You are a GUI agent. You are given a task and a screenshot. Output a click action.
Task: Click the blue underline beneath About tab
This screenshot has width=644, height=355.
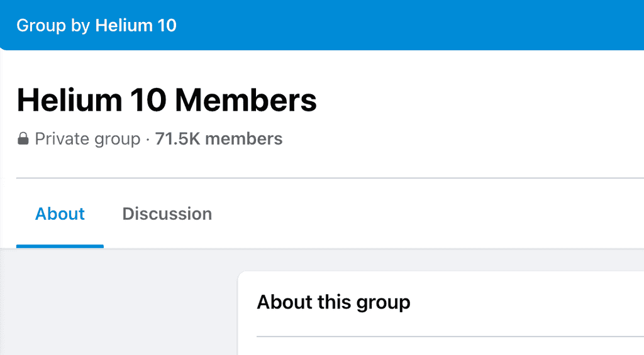click(x=60, y=246)
